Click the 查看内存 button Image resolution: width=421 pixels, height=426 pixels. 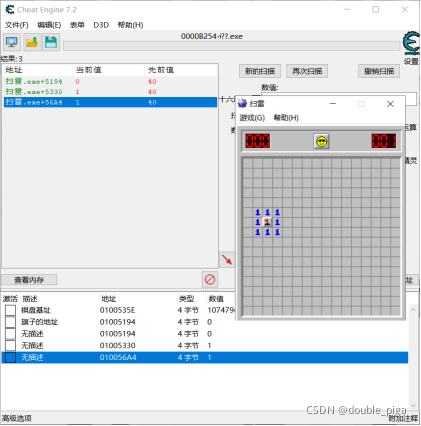[29, 280]
